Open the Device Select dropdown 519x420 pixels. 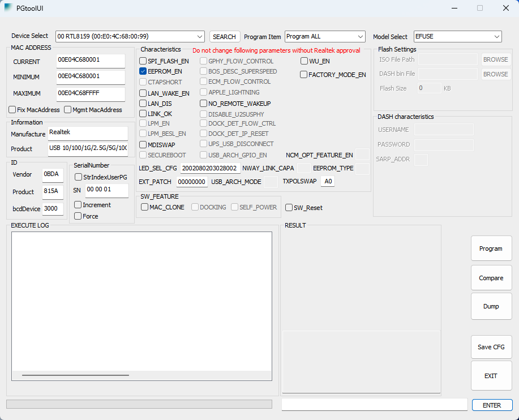click(130, 37)
